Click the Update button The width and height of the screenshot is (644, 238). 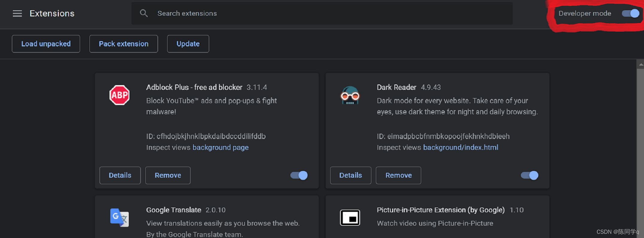188,44
